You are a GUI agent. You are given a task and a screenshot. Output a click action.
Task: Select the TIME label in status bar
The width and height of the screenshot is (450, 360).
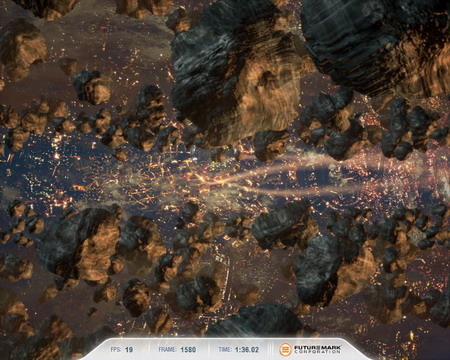coord(225,350)
